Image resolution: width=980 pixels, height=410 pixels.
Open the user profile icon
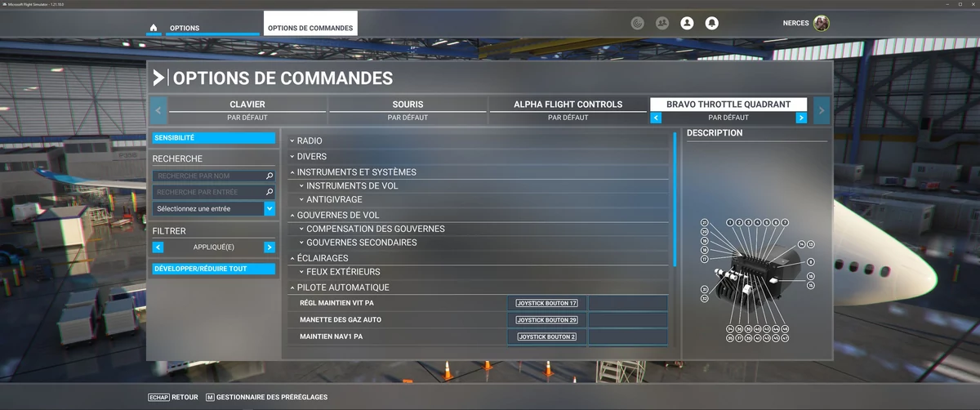click(x=687, y=24)
